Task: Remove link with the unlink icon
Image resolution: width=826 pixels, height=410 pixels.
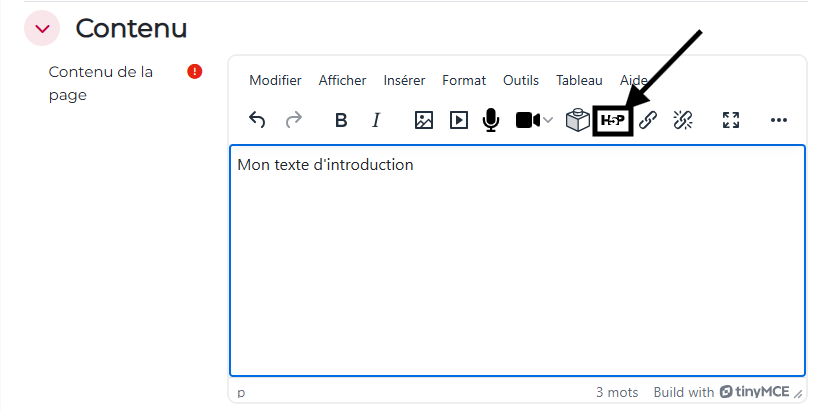Action: [683, 120]
